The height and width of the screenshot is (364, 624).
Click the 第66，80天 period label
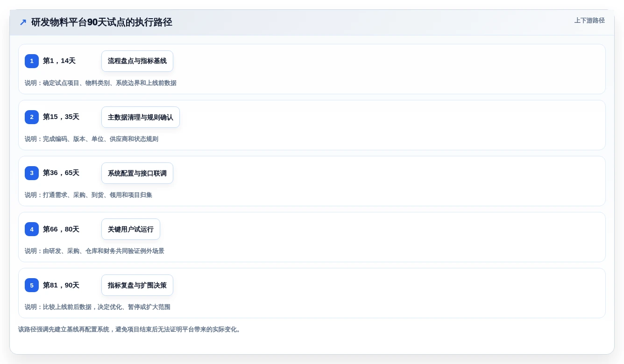(61, 229)
